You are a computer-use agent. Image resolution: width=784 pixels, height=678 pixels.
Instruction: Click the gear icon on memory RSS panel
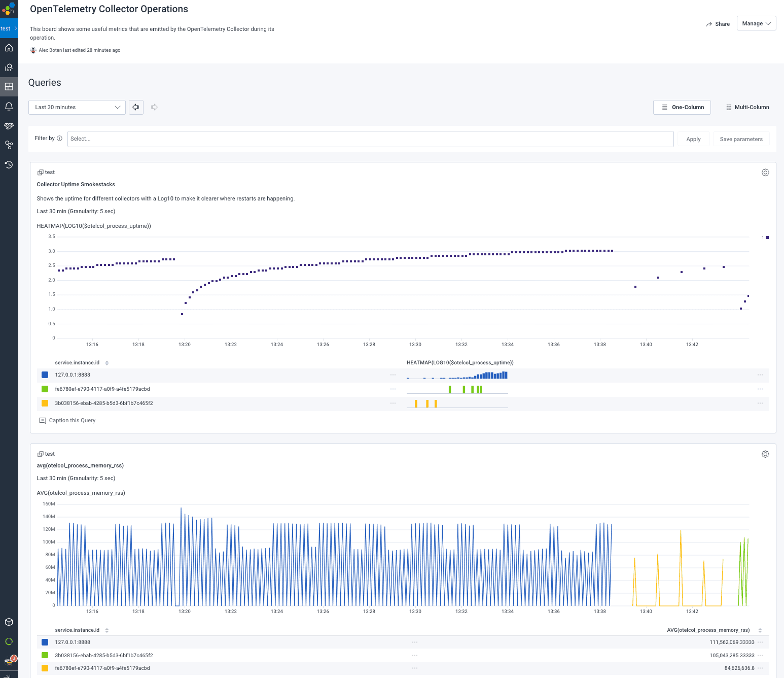pos(765,454)
